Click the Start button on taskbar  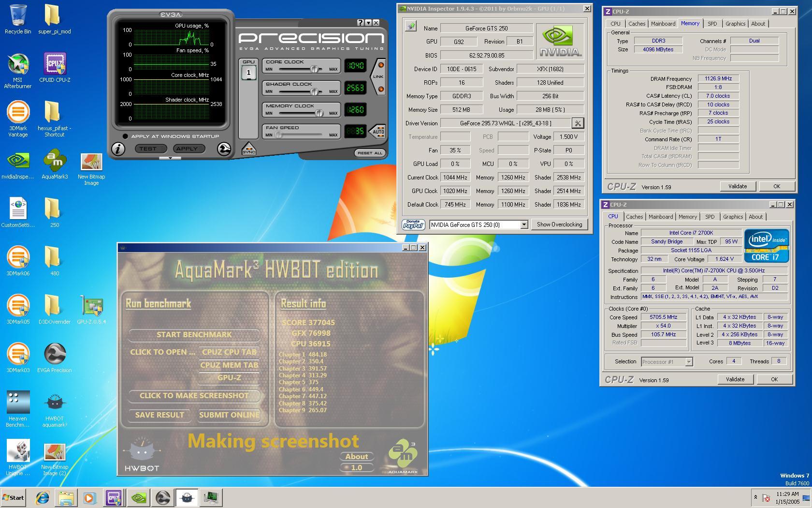point(13,497)
